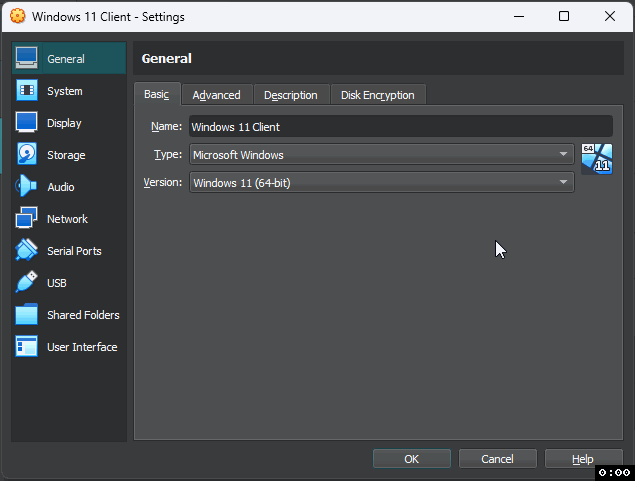This screenshot has height=481, width=635.
Task: Maximize the Settings window
Action: (564, 17)
